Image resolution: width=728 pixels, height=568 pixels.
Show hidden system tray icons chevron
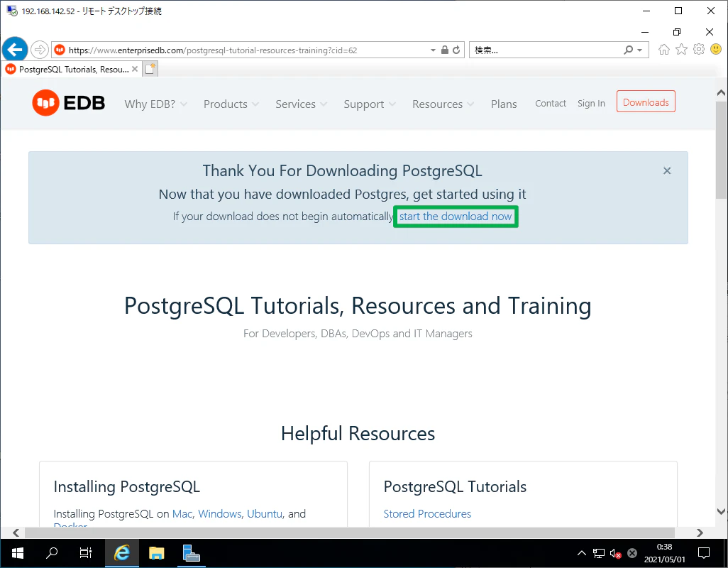(x=581, y=552)
